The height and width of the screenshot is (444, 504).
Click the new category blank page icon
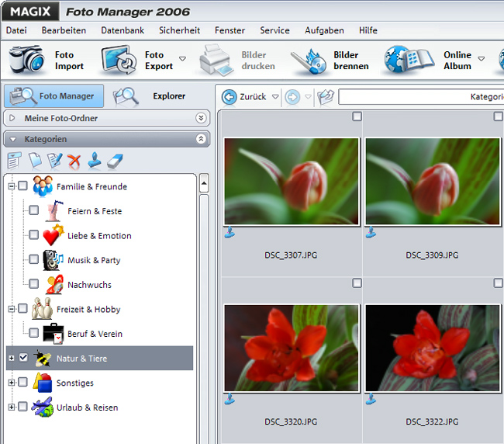(x=35, y=161)
